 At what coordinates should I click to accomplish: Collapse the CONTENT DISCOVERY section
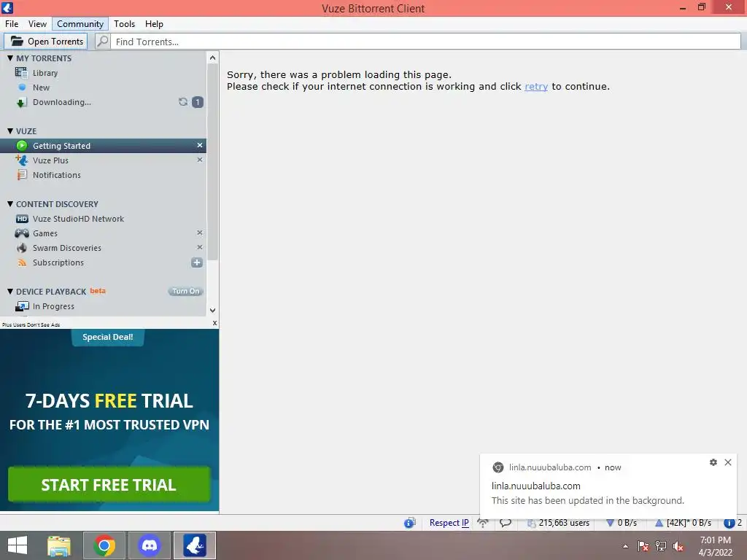[10, 204]
